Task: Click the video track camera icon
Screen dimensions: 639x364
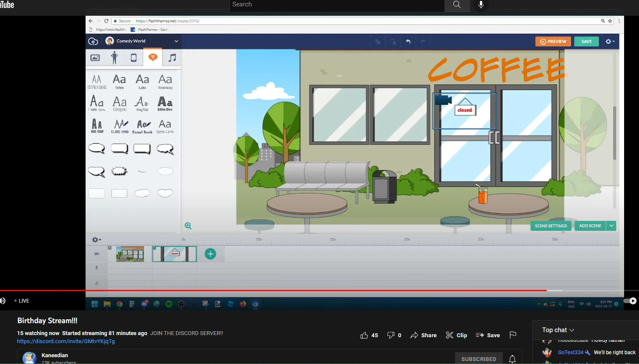Action: [x=97, y=254]
